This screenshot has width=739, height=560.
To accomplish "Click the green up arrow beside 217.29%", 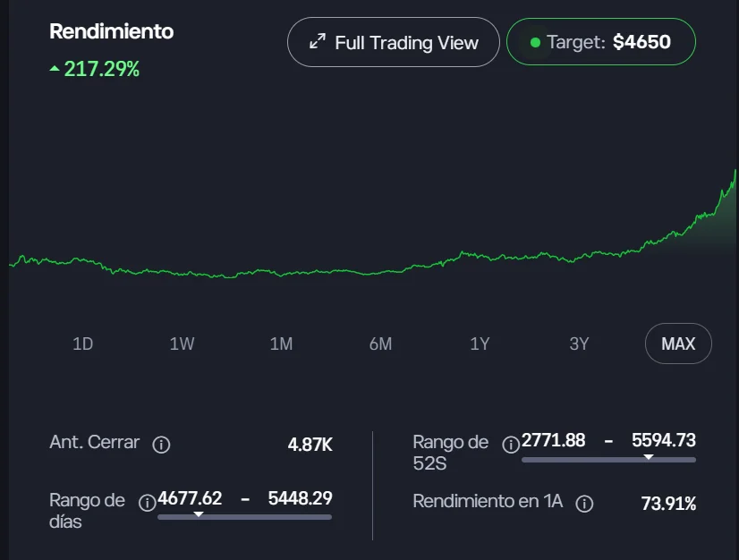I will pos(55,69).
